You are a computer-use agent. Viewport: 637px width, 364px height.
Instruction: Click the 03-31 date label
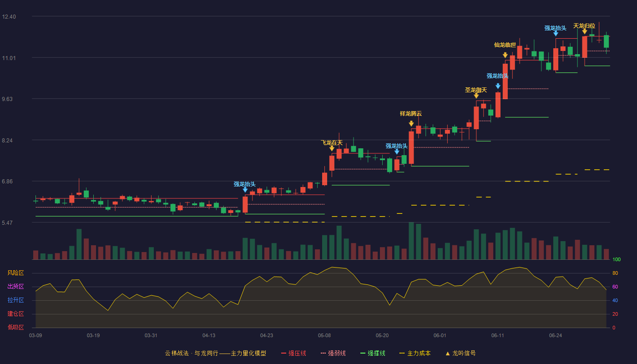pos(151,335)
